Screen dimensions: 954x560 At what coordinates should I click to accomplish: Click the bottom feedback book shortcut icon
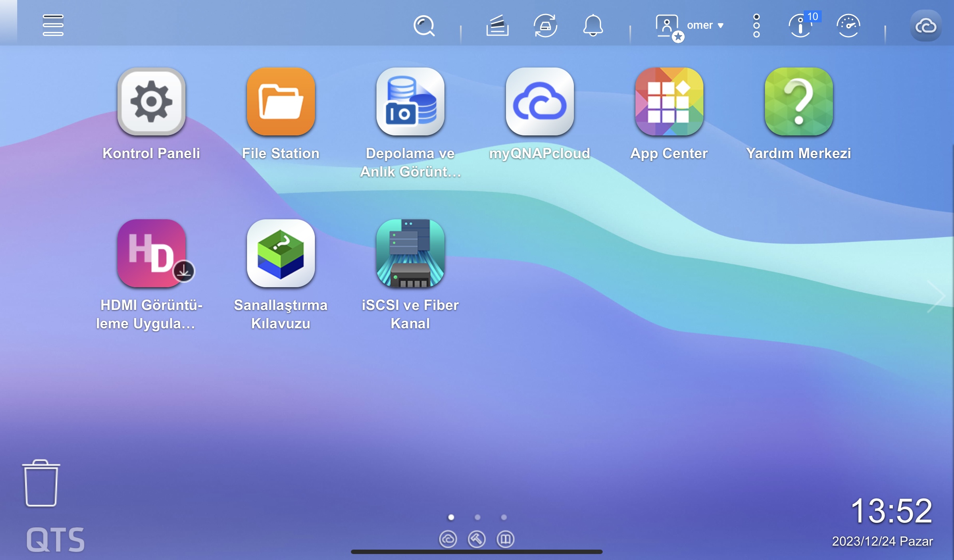tap(506, 539)
